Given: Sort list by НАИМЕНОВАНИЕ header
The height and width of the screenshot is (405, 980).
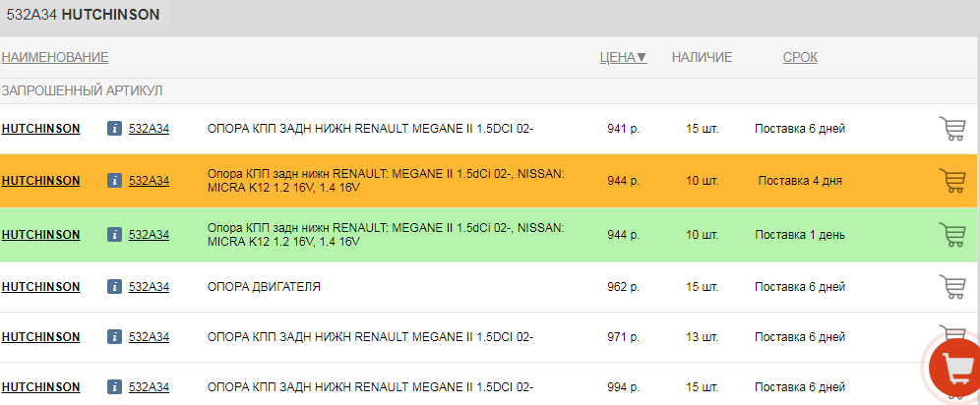Looking at the screenshot, I should [55, 57].
